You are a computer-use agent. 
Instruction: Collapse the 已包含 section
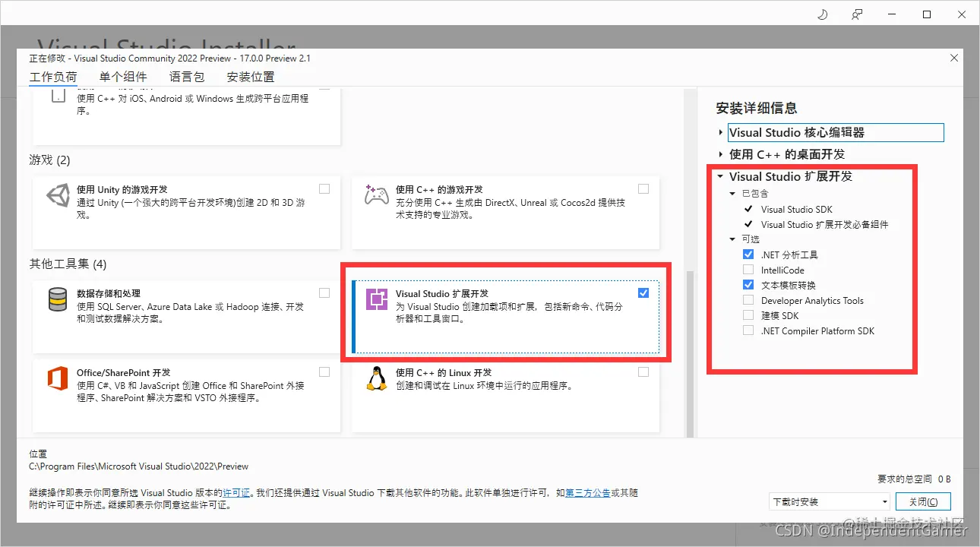(733, 194)
